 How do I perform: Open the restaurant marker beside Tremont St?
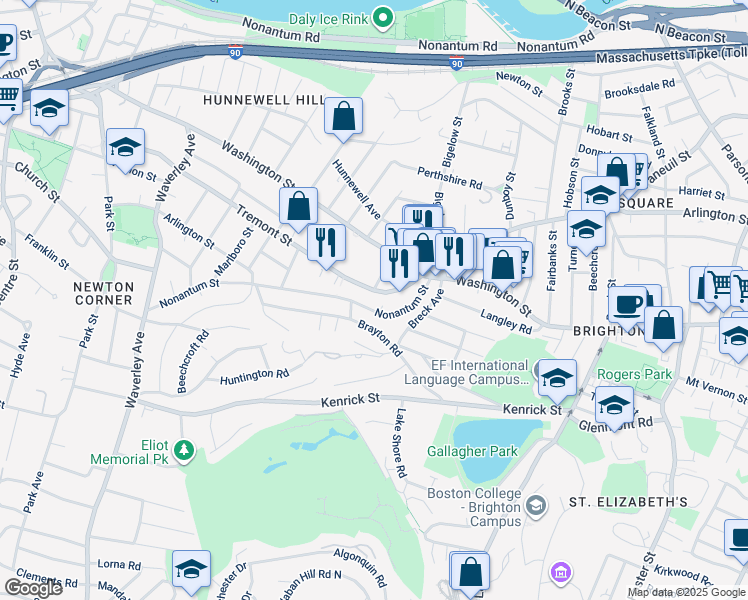pos(326,244)
